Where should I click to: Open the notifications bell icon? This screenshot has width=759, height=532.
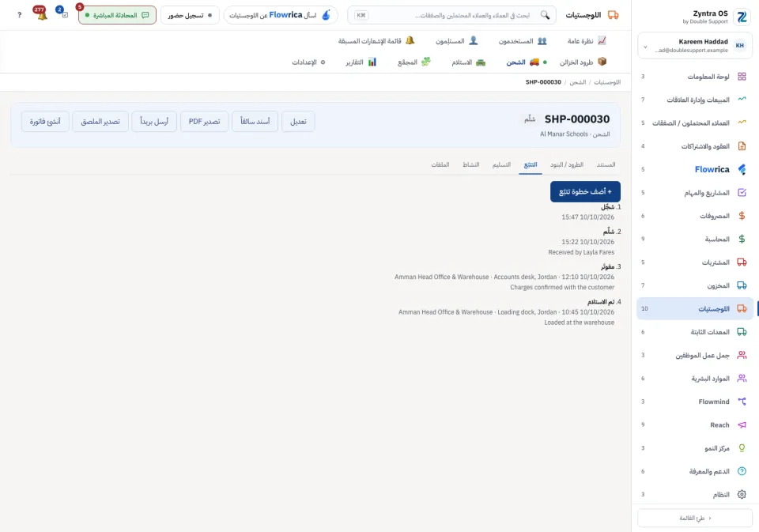tap(42, 15)
